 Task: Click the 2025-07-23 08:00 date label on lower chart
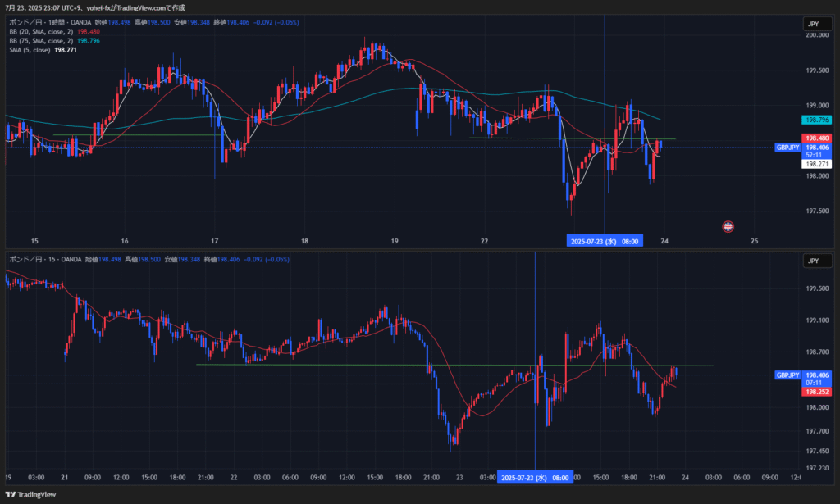click(535, 477)
